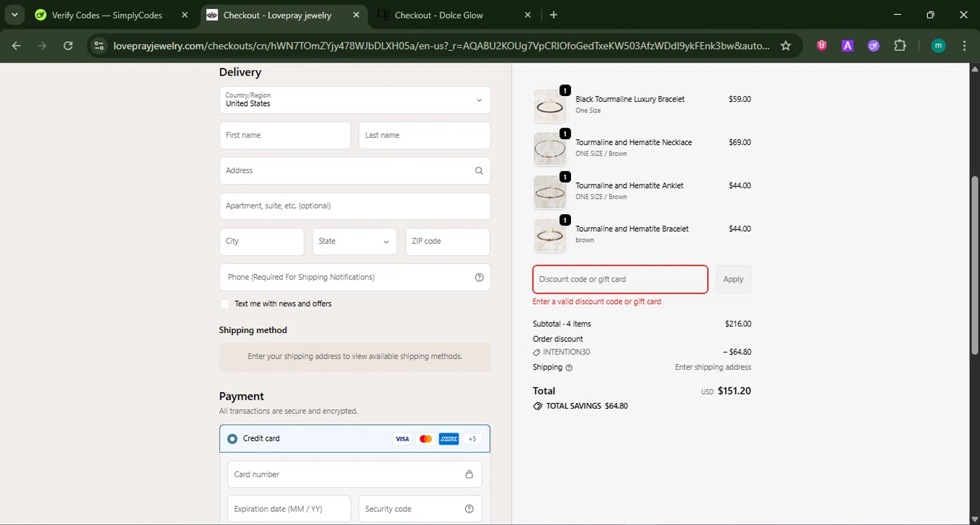Click the Address input field
The width and height of the screenshot is (980, 525).
[x=355, y=170]
